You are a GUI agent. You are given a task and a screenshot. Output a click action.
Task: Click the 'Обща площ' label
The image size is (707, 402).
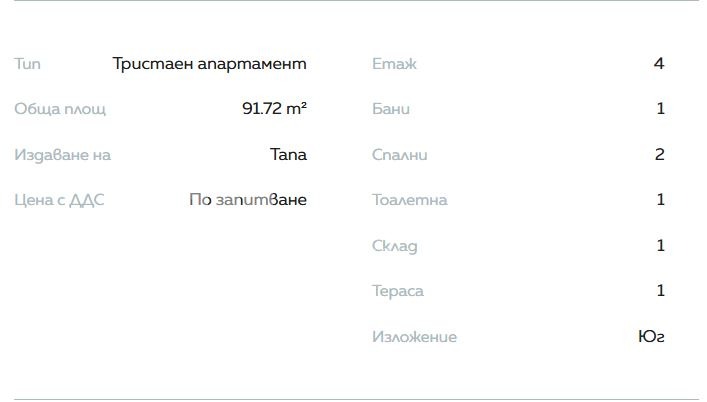click(x=60, y=109)
